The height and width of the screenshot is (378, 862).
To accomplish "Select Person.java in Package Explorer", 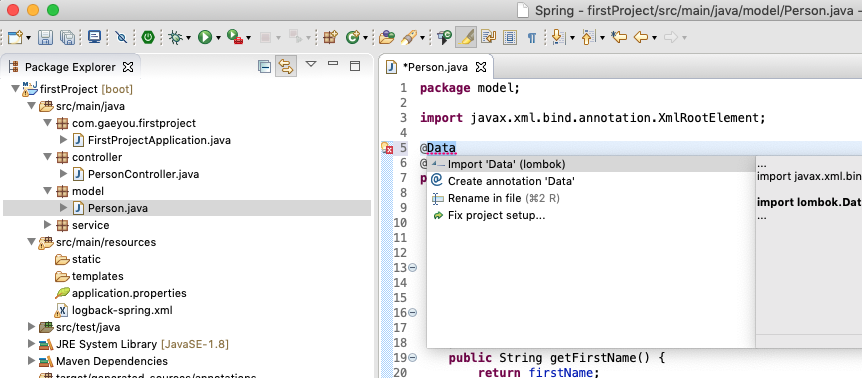I will [118, 208].
